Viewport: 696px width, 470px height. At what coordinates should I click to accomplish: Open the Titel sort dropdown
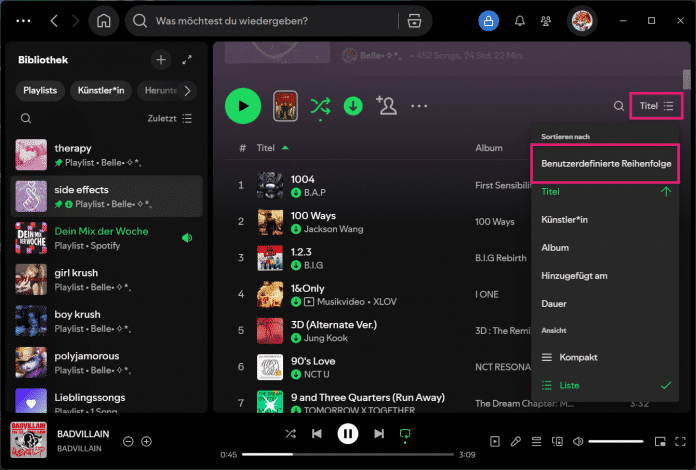pyautogui.click(x=657, y=105)
